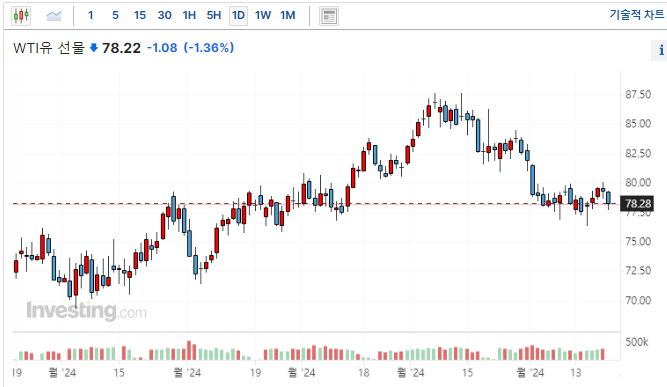Open the 기술적 차트 link
This screenshot has width=667, height=387.
point(636,15)
